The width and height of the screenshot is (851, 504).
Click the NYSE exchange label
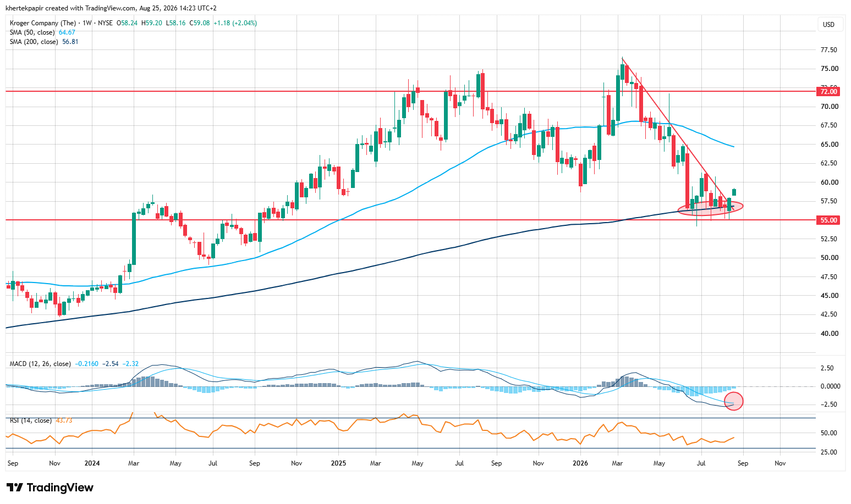(105, 23)
